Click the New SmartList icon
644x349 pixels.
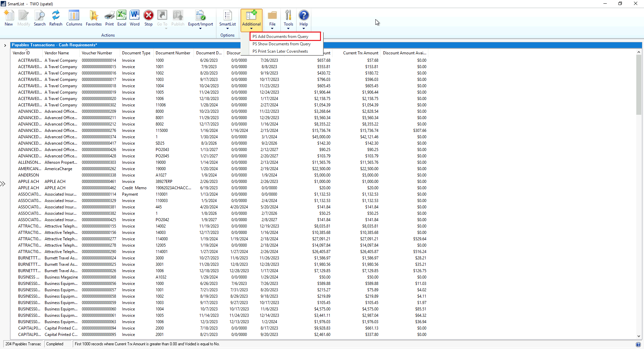click(x=9, y=18)
